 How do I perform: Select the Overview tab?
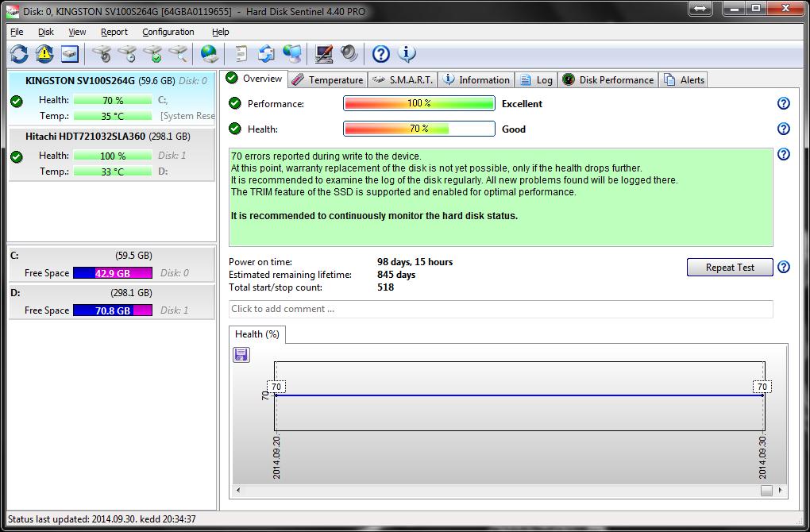coord(255,79)
